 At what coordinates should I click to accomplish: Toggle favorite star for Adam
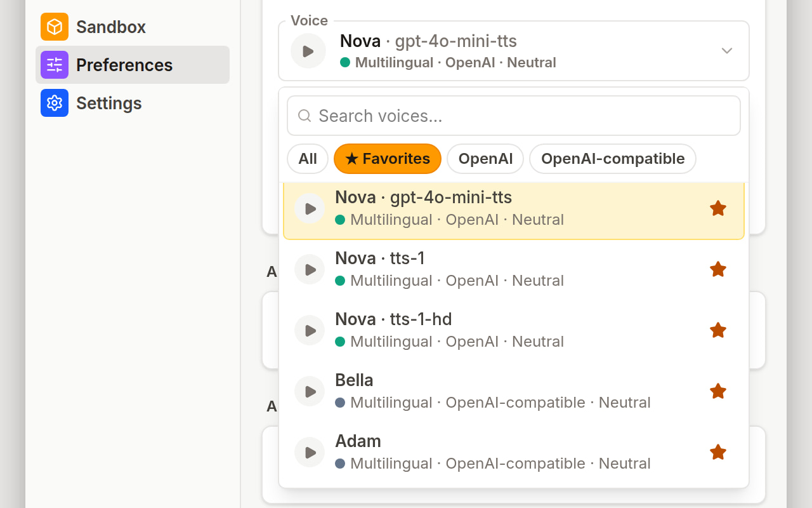(718, 452)
